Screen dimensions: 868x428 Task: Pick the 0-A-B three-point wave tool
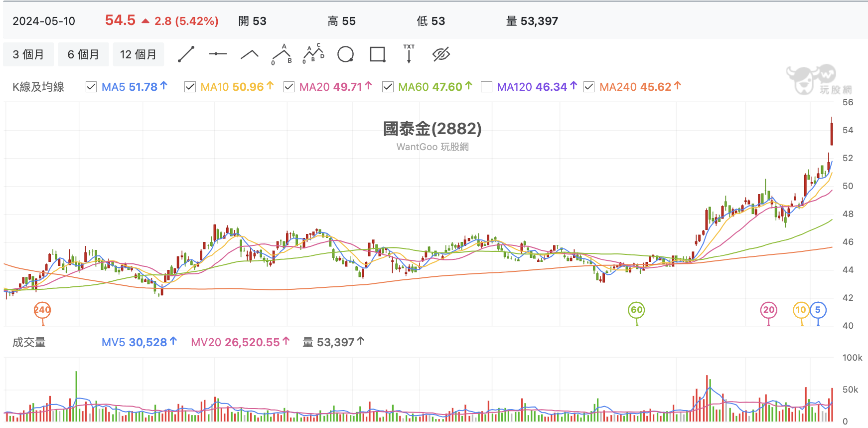[x=282, y=54]
